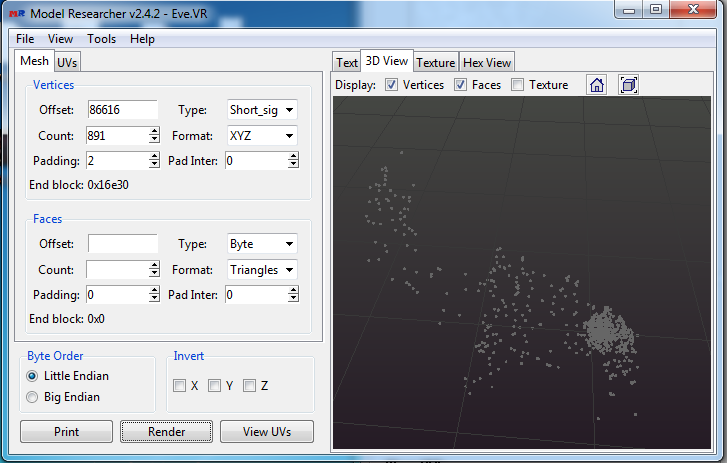Toggle the Faces display checkbox

coord(460,85)
